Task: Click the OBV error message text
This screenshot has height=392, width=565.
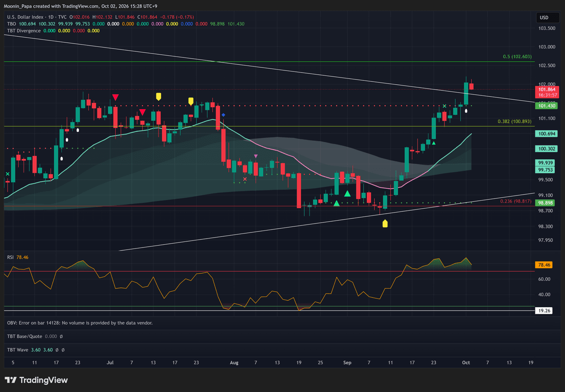Action: coord(80,323)
